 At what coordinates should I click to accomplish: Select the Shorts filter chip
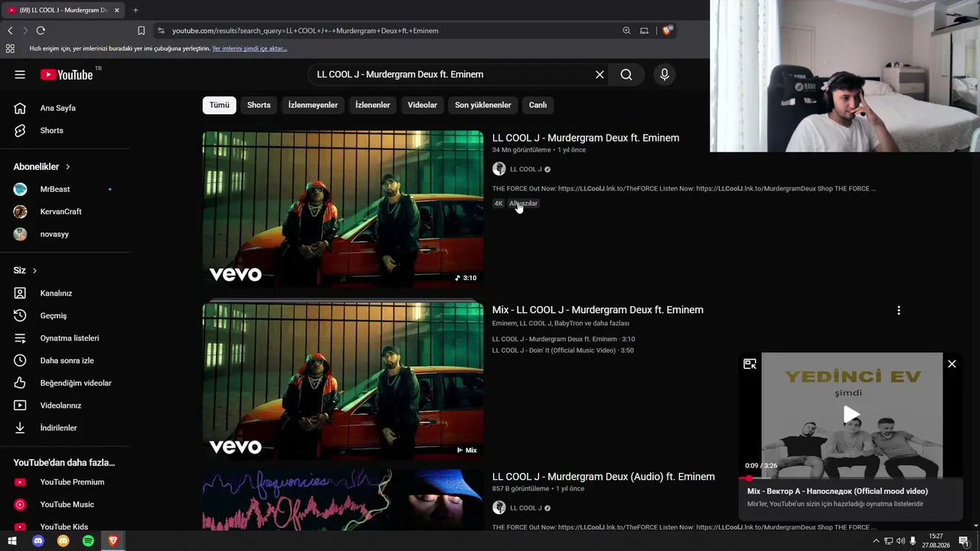coord(259,105)
